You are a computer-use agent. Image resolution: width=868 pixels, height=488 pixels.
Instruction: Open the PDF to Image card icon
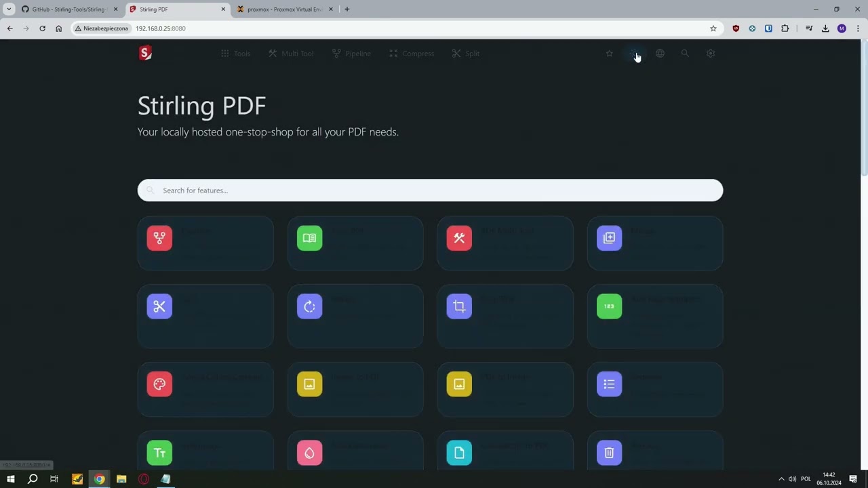point(459,384)
